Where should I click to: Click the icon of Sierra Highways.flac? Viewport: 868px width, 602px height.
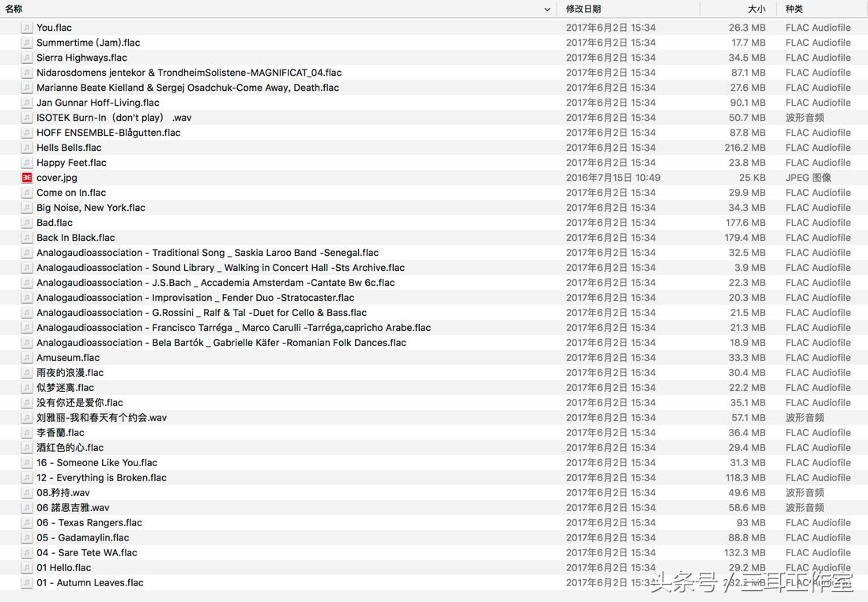(27, 58)
